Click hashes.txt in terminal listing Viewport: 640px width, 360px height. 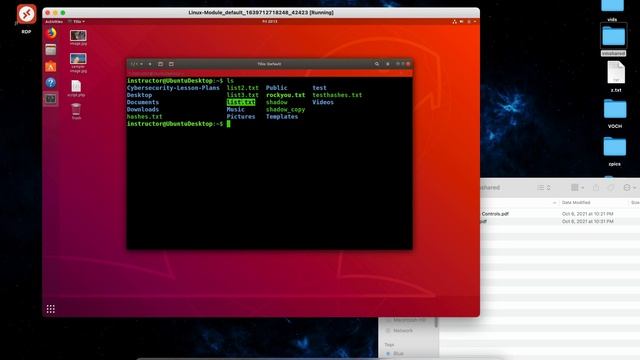[144, 117]
